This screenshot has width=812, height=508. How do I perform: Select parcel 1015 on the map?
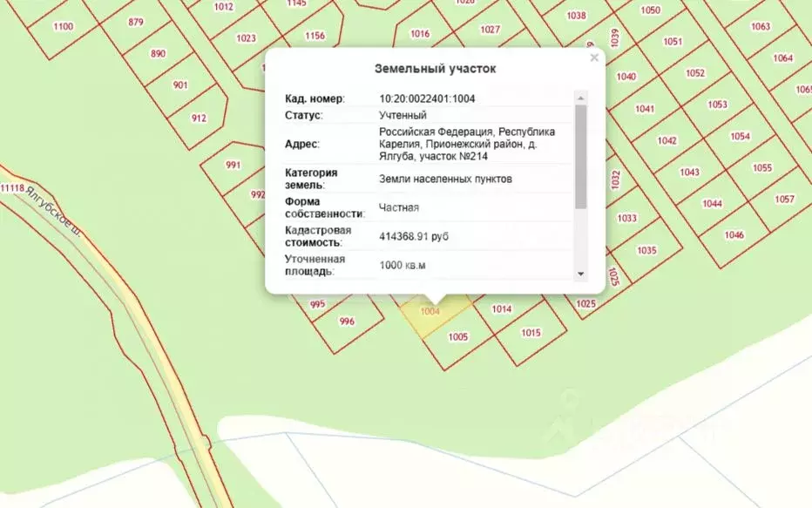[x=531, y=333]
